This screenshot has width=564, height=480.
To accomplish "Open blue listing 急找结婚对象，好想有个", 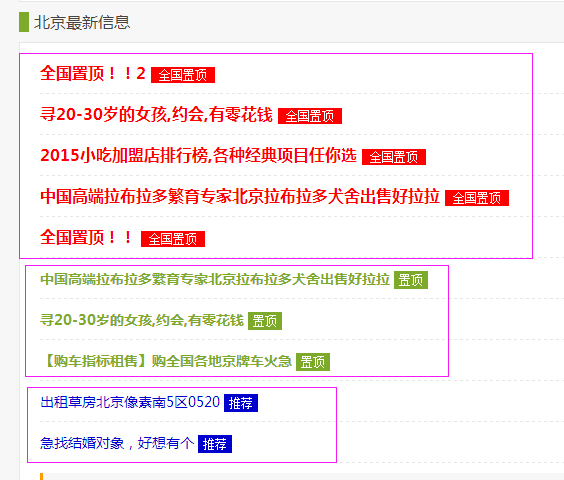I will tap(117, 443).
